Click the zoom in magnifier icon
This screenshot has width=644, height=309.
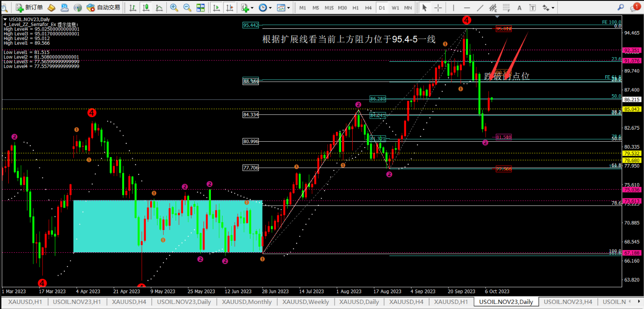tap(174, 7)
